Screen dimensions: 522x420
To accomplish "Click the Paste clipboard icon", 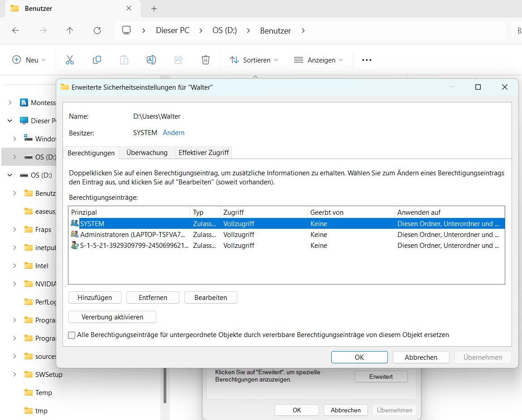I will [x=124, y=60].
